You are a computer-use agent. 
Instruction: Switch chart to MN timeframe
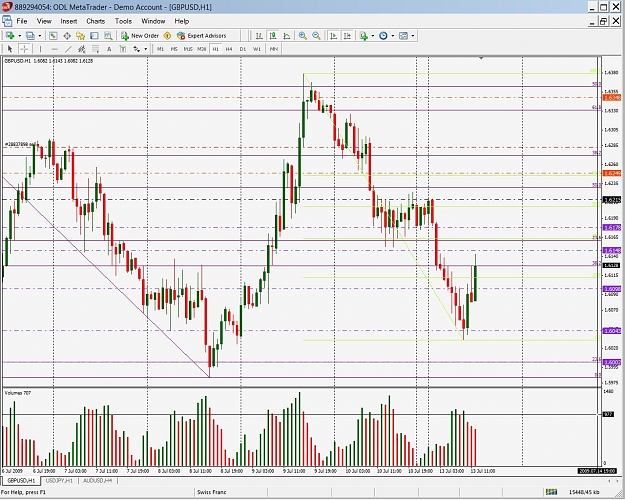(x=273, y=49)
